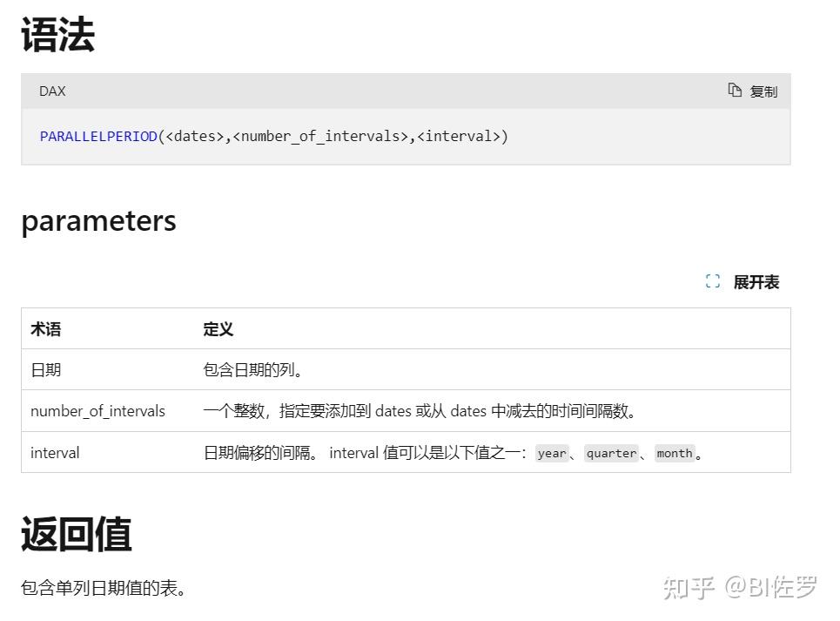Click the 语法 section heading

(x=59, y=34)
